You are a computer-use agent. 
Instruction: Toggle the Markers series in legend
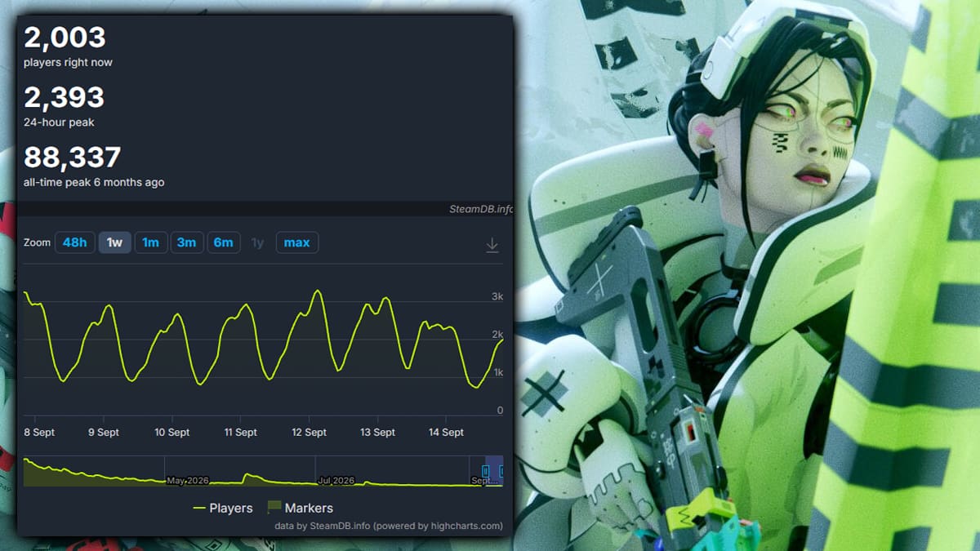[300, 508]
